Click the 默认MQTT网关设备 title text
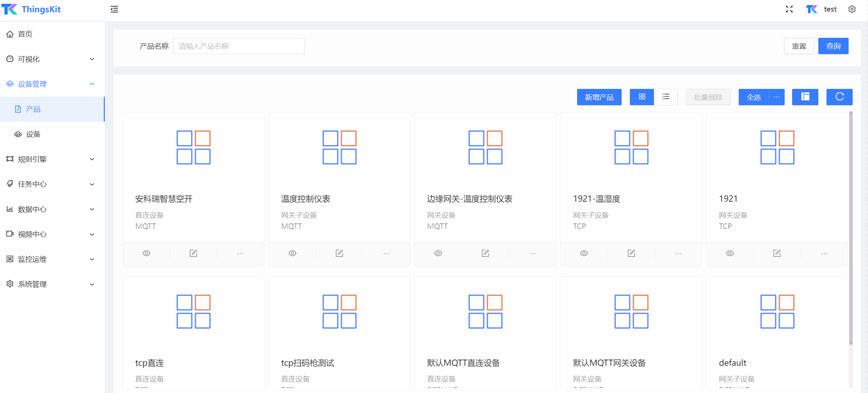Screen dimensions: 868x393 [609, 363]
